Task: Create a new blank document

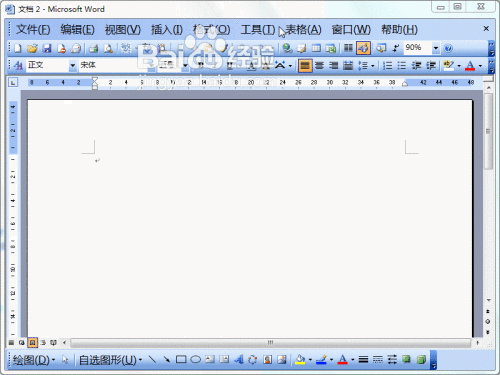Action: [18, 48]
